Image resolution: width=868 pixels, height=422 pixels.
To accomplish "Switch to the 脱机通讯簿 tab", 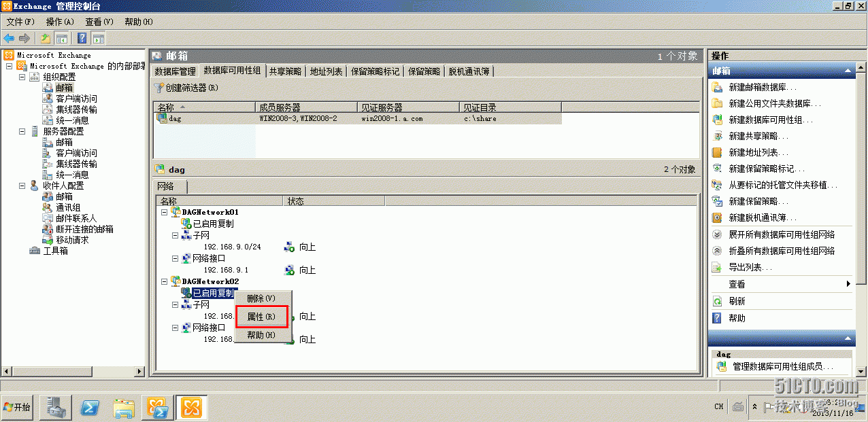I will click(x=469, y=71).
